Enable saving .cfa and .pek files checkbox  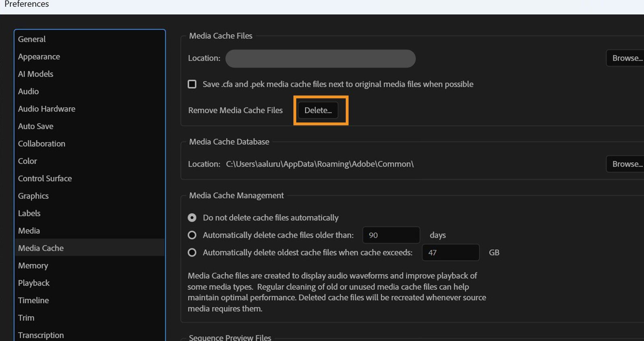point(192,84)
